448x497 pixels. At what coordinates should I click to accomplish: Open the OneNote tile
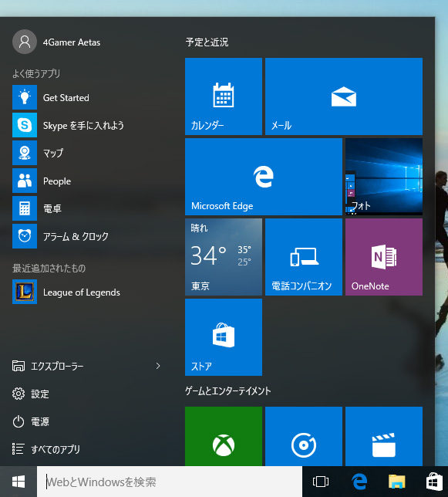tap(384, 257)
